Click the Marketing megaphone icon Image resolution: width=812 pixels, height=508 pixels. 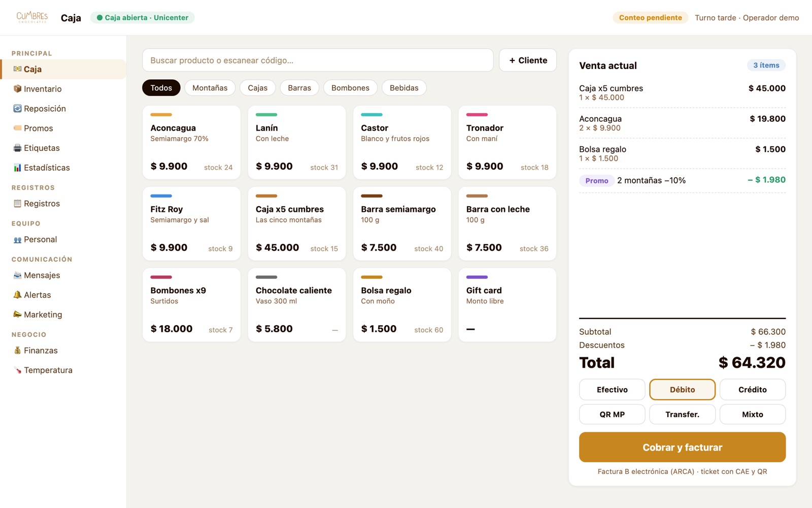click(17, 314)
